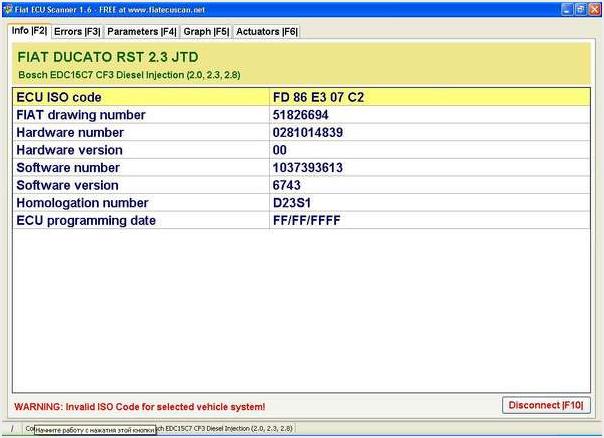The image size is (604, 438).
Task: Click the Russian tooltip in the status bar
Action: click(95, 430)
